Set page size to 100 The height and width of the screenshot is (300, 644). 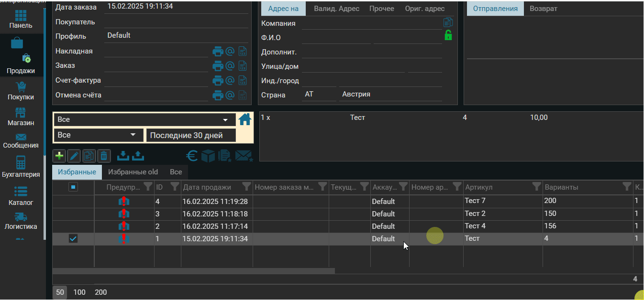click(79, 292)
